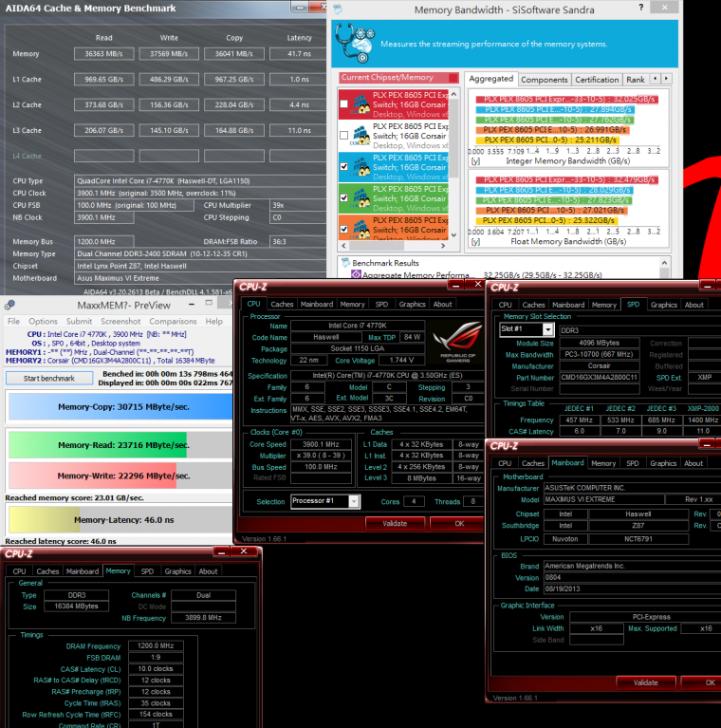Click the MaxxMEM gear icon in the title bar

9,306
